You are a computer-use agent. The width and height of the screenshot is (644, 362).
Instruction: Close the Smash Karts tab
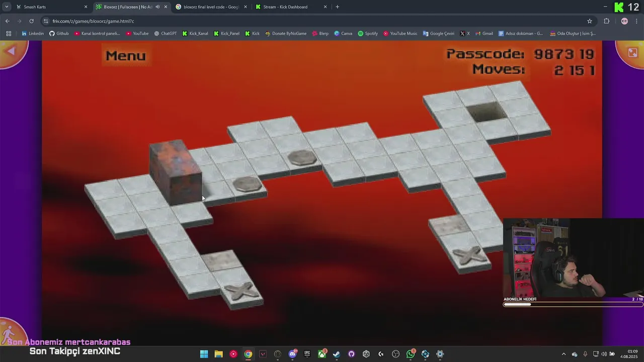click(86, 7)
